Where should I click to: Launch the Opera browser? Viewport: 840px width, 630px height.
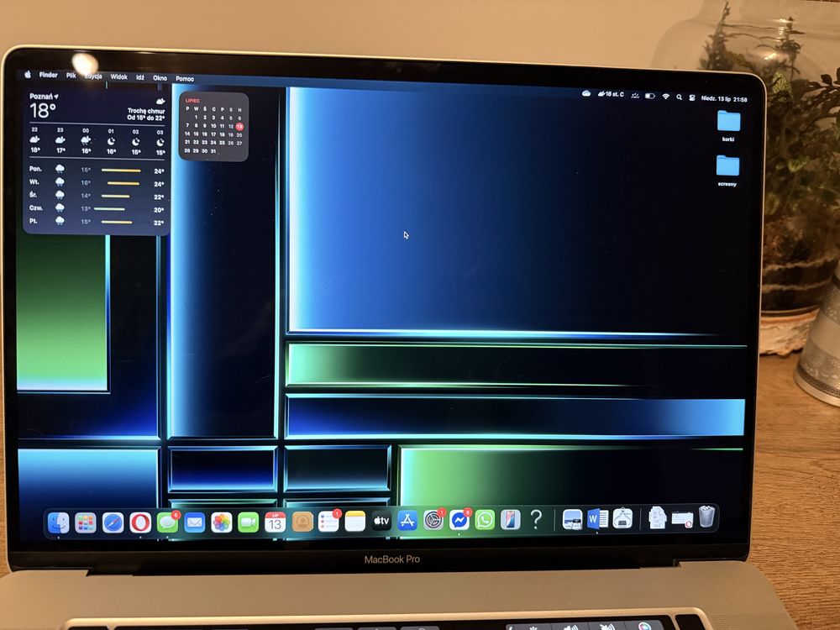(140, 522)
